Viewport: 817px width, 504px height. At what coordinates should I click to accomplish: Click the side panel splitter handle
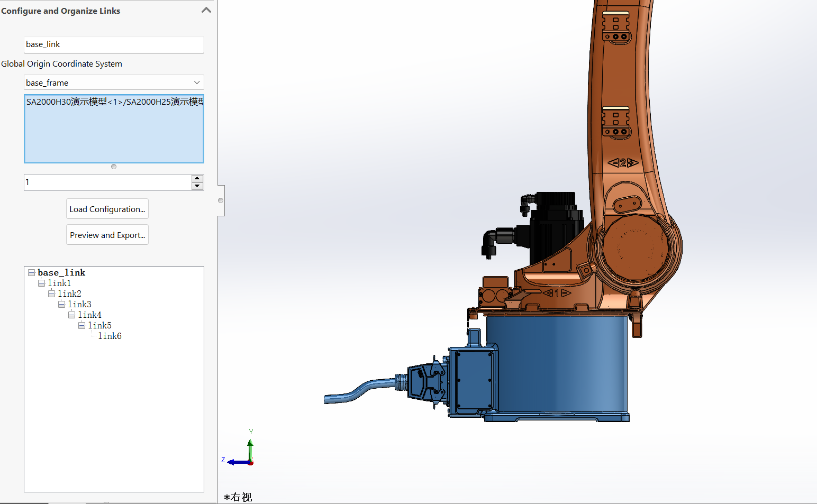(x=221, y=200)
